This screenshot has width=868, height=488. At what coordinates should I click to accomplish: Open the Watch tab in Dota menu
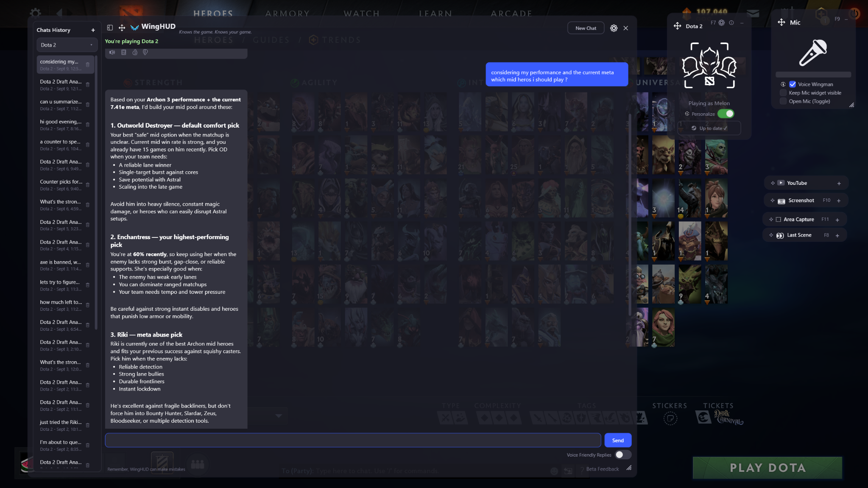click(x=362, y=13)
